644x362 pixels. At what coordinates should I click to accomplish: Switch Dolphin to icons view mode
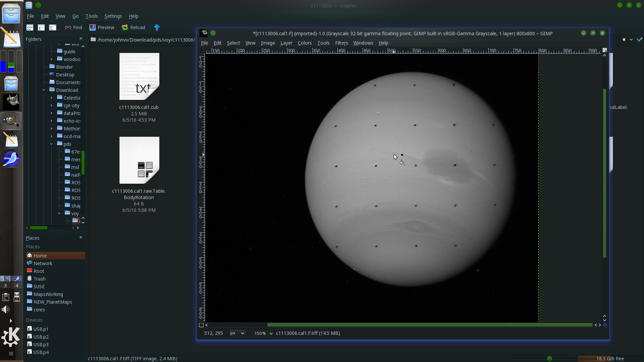click(30, 27)
